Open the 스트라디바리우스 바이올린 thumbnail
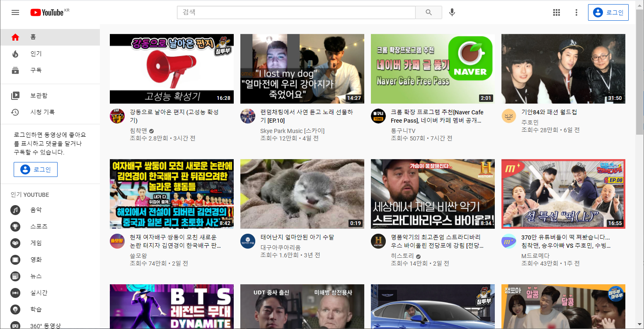The height and width of the screenshot is (329, 644). [433, 194]
